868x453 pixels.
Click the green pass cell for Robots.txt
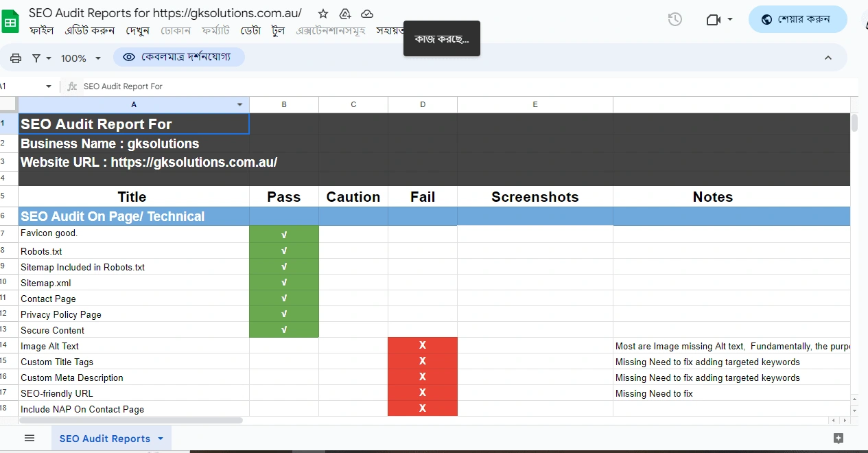pyautogui.click(x=284, y=251)
